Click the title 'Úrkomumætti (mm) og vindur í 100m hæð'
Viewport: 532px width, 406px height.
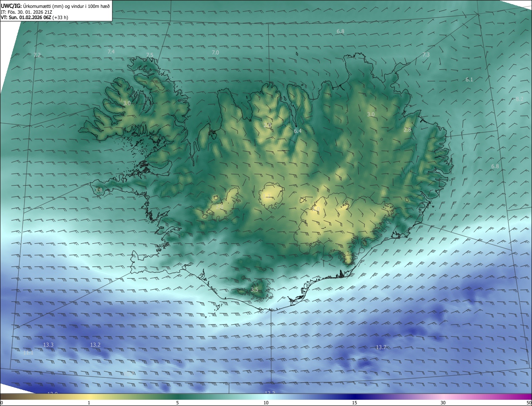pyautogui.click(x=66, y=6)
